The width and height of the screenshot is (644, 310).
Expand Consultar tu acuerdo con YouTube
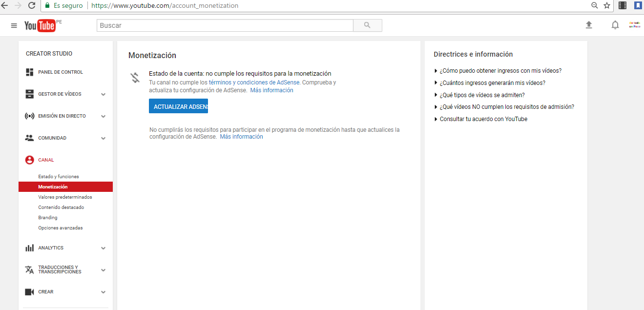coord(480,119)
